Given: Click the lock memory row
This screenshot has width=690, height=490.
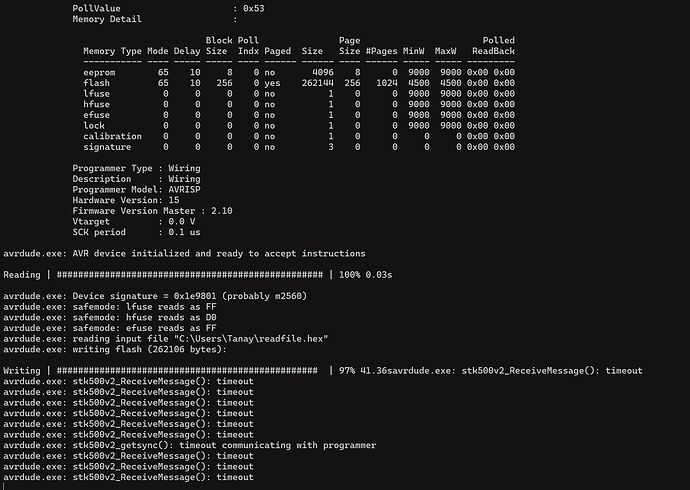Looking at the screenshot, I should 299,125.
